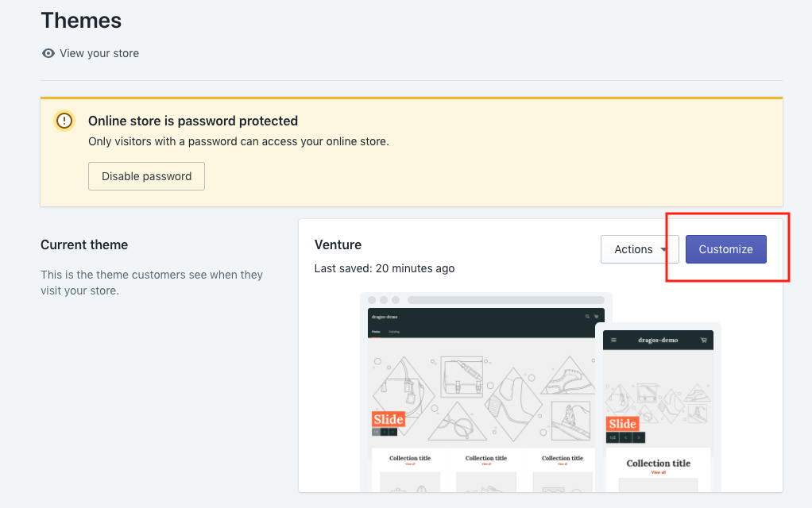Click View all under mobile Collection title
The image size is (812, 508).
[658, 472]
